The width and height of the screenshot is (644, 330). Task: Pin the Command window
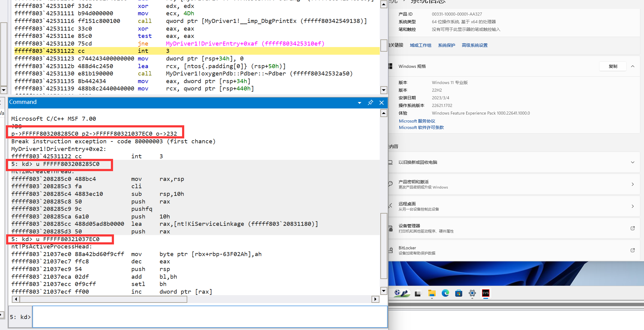[370, 103]
